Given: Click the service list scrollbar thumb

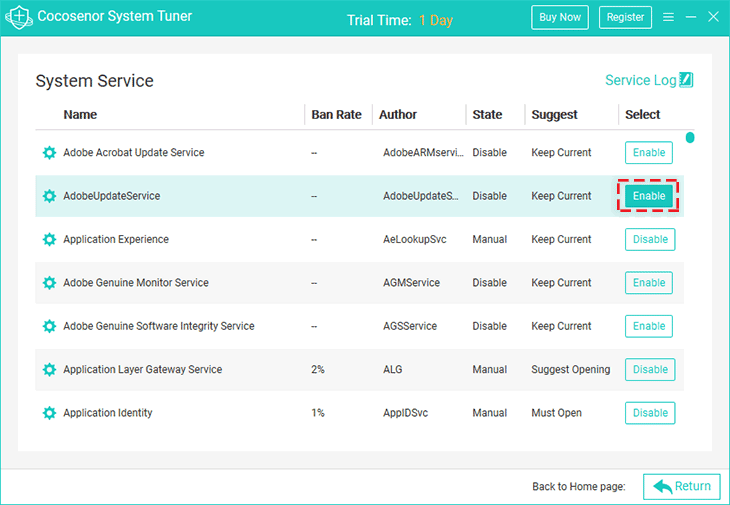Looking at the screenshot, I should pos(690,137).
